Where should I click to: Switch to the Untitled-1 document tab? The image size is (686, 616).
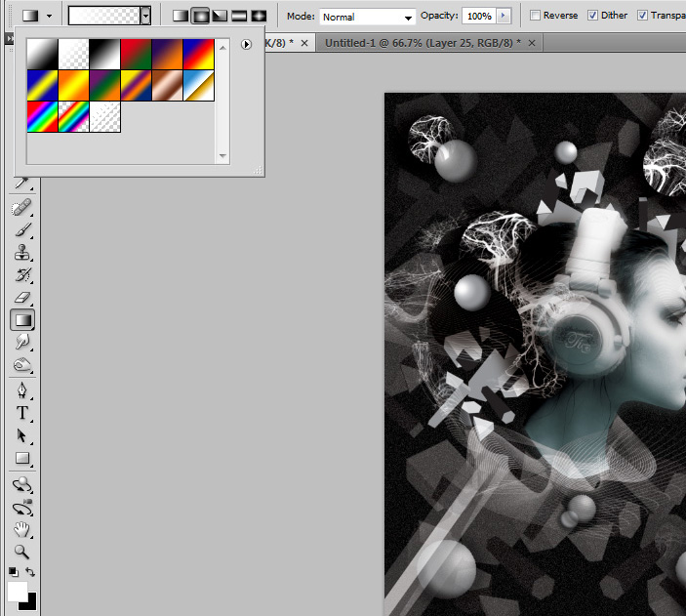click(422, 44)
